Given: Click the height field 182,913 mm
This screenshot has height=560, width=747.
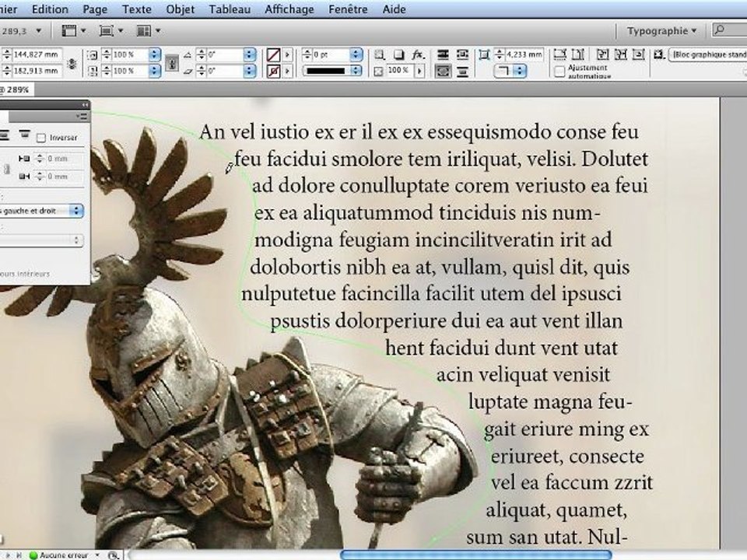Looking at the screenshot, I should (x=37, y=71).
